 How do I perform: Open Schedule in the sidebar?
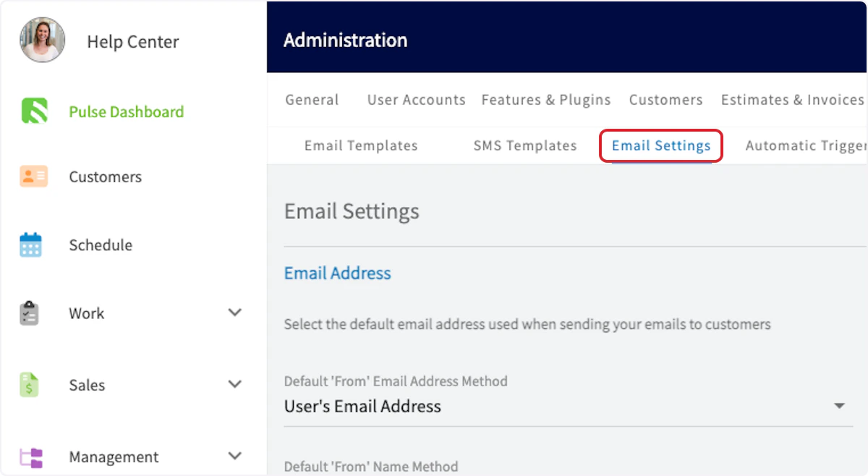[x=101, y=245]
